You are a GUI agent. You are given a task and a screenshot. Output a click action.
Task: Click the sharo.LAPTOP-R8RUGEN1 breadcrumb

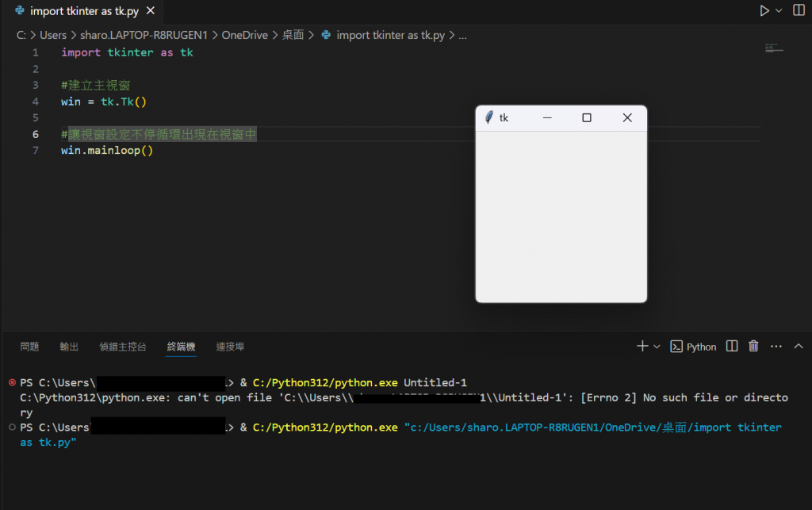point(144,35)
